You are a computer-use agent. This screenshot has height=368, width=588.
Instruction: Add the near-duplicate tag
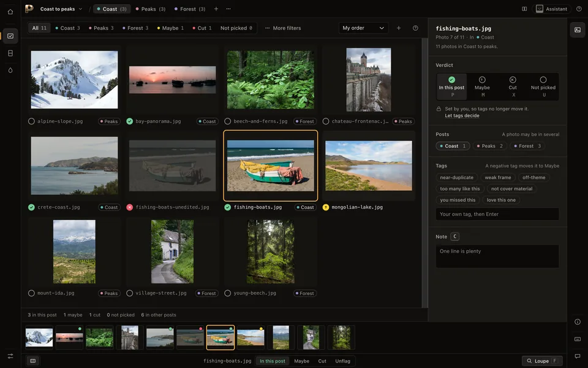tap(457, 178)
